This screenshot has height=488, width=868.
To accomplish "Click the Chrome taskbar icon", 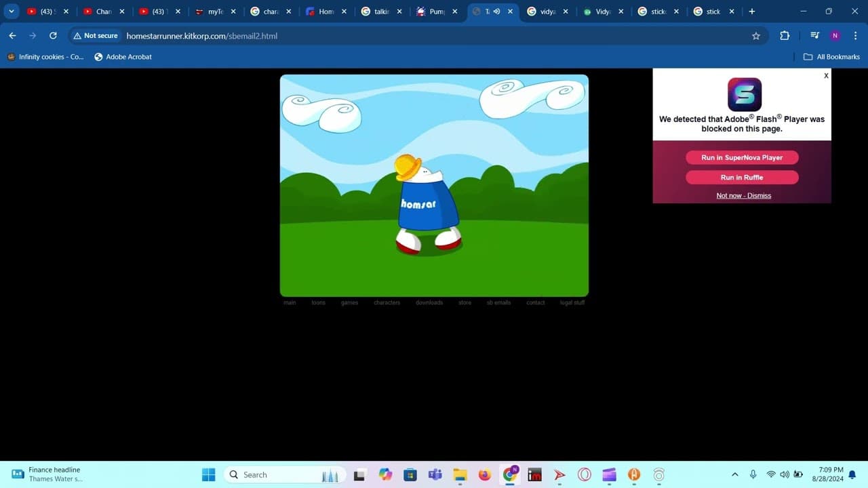I will point(509,474).
